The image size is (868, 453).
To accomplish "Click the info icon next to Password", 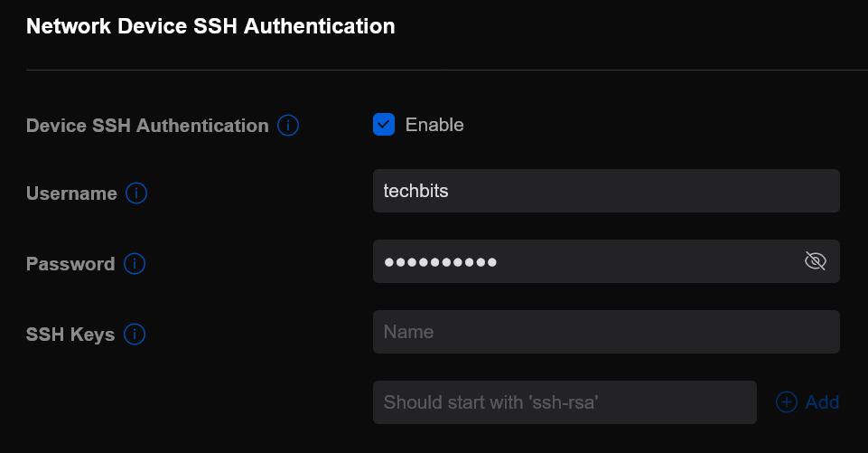I will (x=135, y=264).
